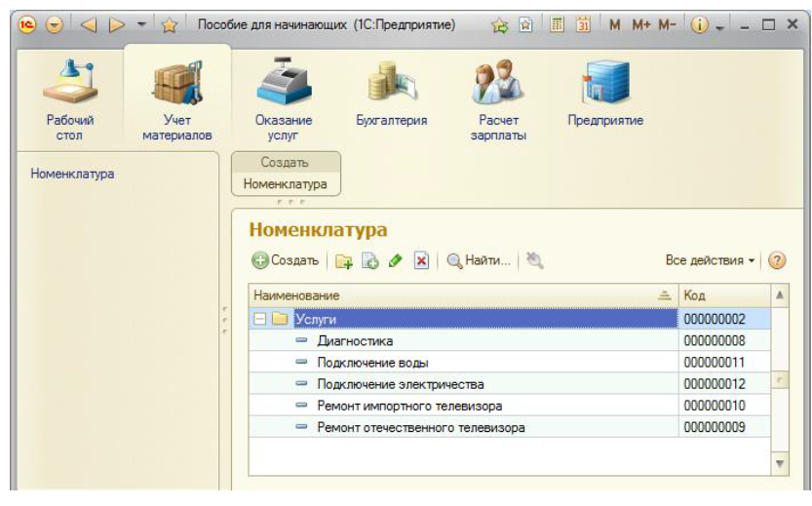
Task: Click the Услуги folder icon
Action: [x=280, y=319]
